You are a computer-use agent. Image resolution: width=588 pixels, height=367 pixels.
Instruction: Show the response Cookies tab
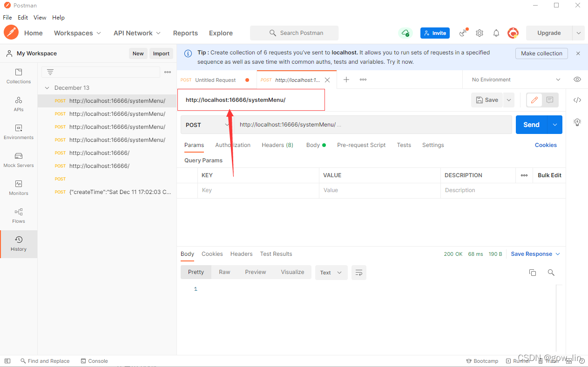tap(212, 254)
